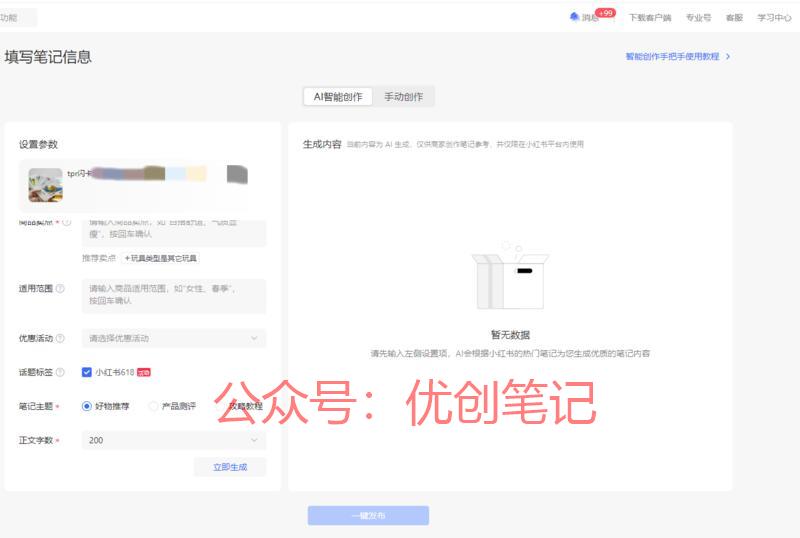Click the +99 message badge
800x538 pixels.
[606, 13]
